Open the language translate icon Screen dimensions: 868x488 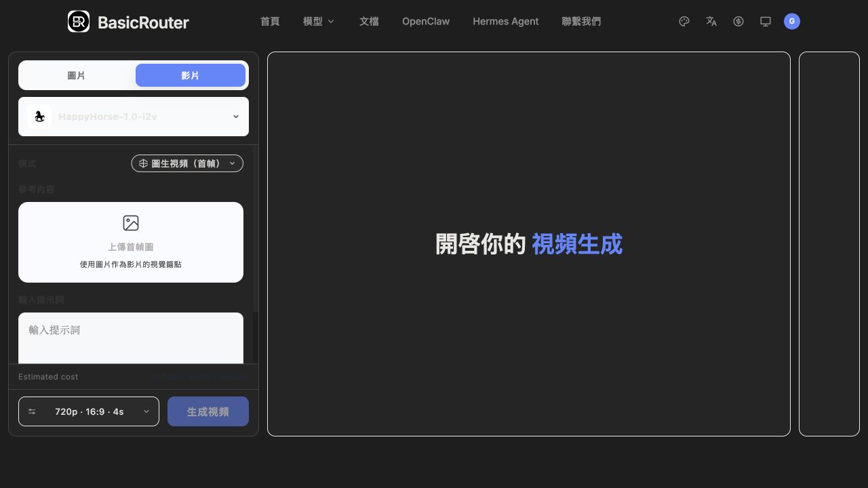point(711,22)
